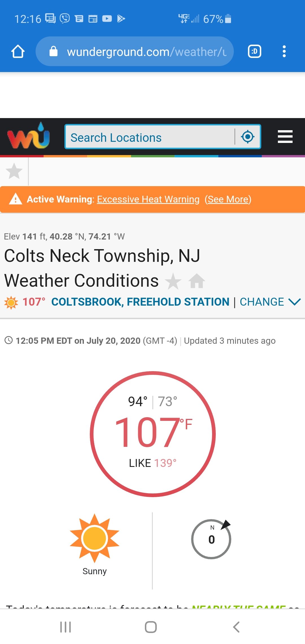Click the chevron next to CHANGE
This screenshot has width=305, height=644.
tap(295, 302)
